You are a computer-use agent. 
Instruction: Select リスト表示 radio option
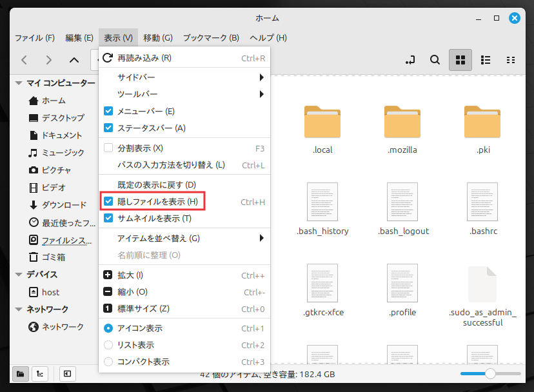pos(108,345)
